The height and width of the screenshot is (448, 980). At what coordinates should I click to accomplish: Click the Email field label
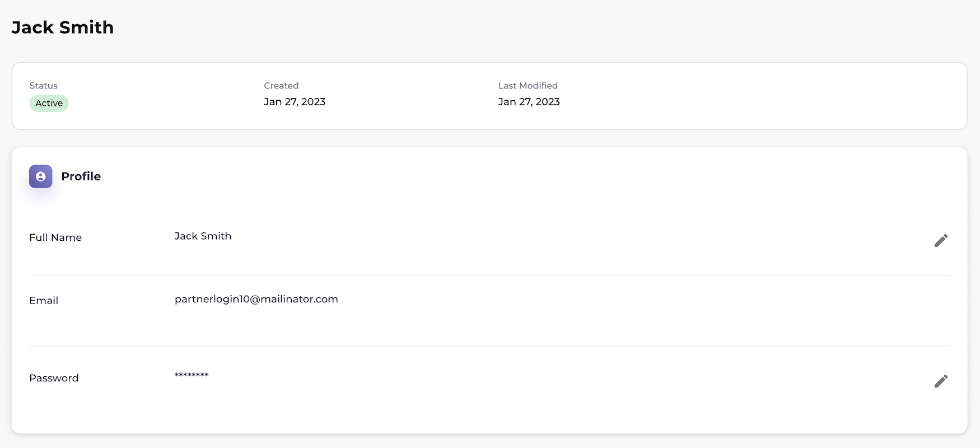pos(44,300)
